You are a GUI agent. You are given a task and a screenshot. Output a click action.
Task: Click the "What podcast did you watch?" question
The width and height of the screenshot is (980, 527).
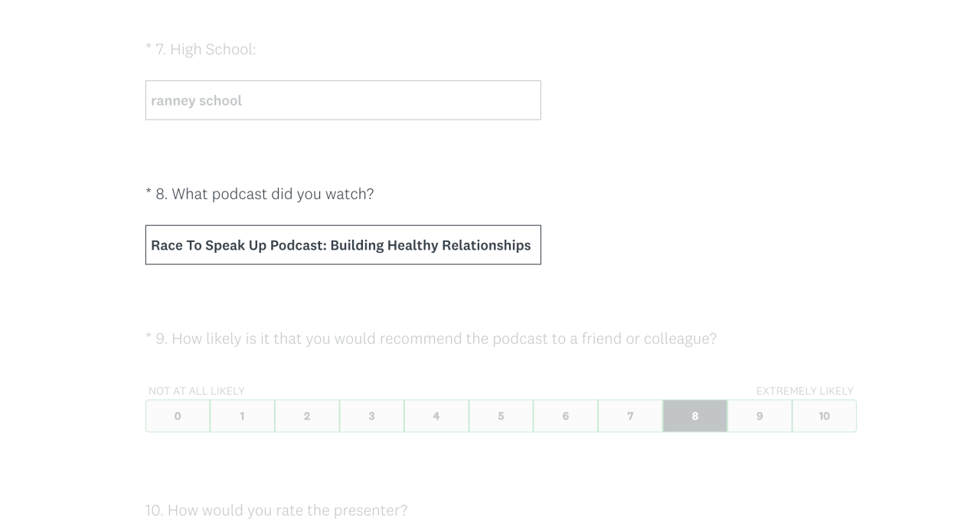point(260,194)
